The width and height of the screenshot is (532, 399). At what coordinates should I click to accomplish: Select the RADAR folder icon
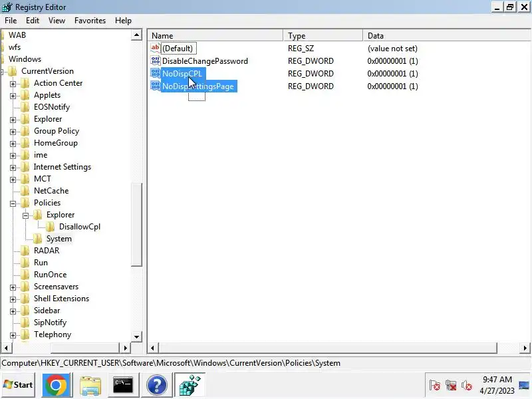click(x=25, y=251)
